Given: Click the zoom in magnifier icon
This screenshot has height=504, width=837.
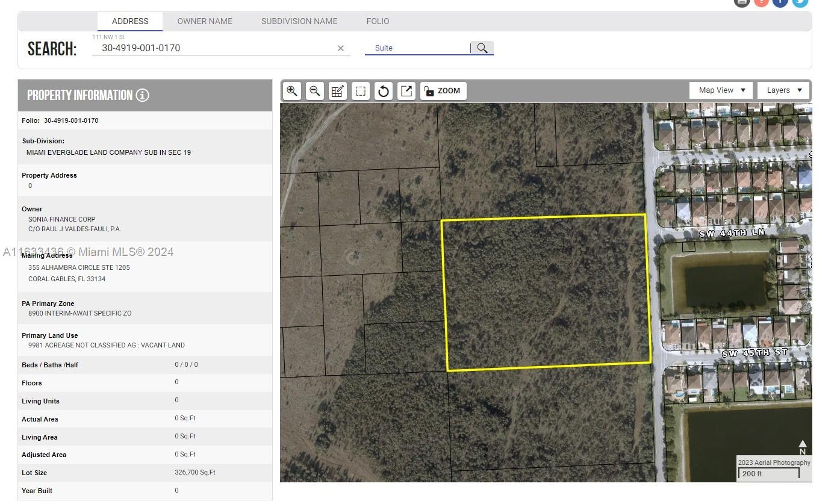Looking at the screenshot, I should click(292, 91).
